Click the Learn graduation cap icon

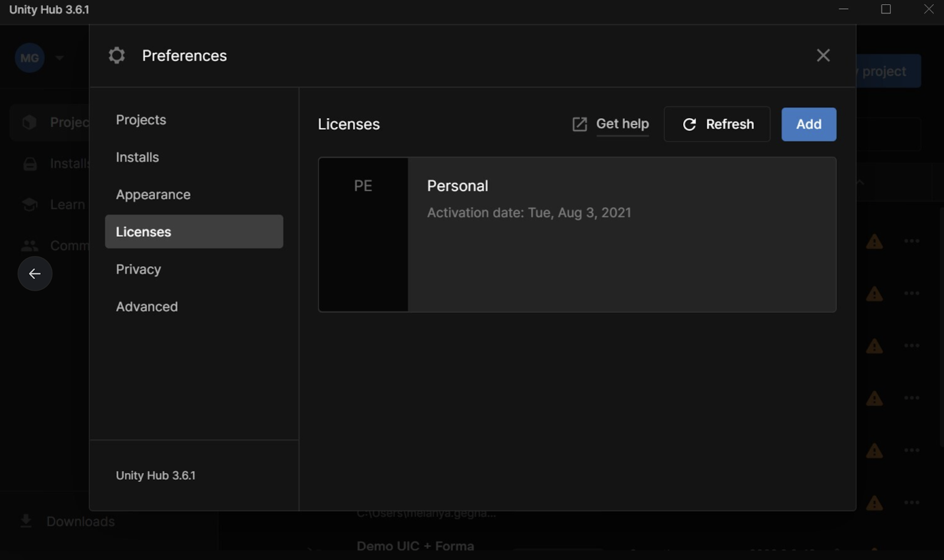pos(29,205)
